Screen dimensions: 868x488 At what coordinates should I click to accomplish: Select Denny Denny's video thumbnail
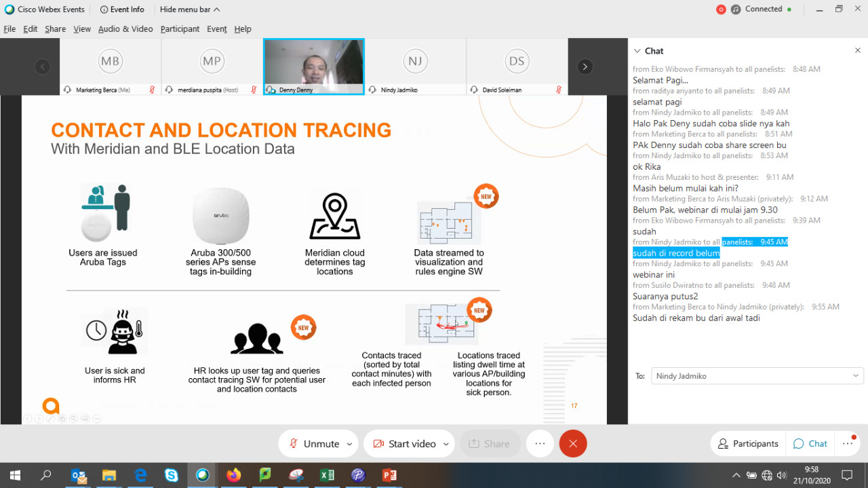pos(314,67)
